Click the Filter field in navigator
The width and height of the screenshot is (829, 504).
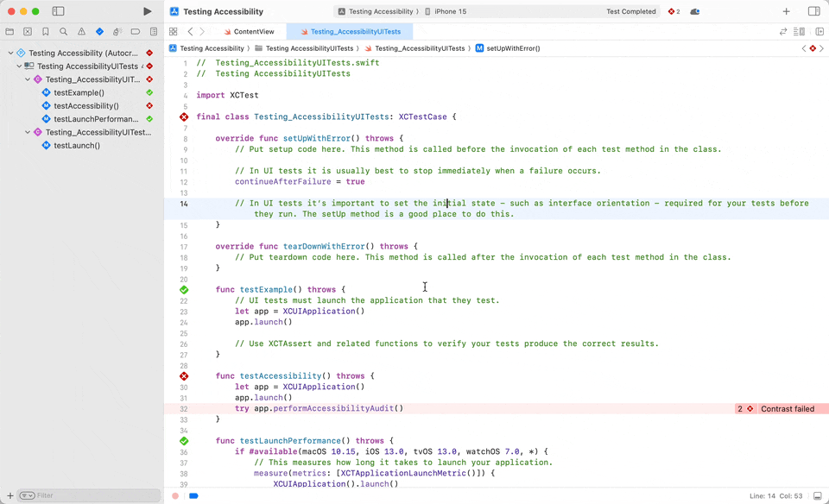[x=86, y=495]
